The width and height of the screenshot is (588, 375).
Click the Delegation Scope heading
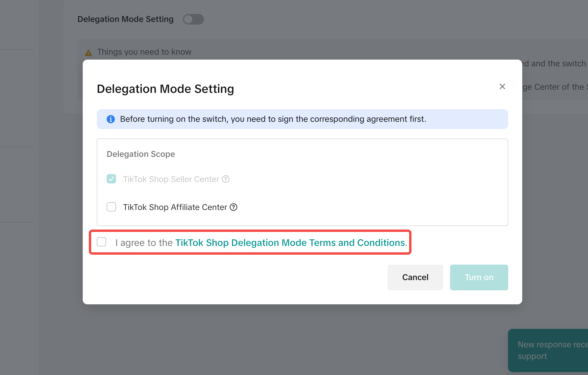pos(141,154)
